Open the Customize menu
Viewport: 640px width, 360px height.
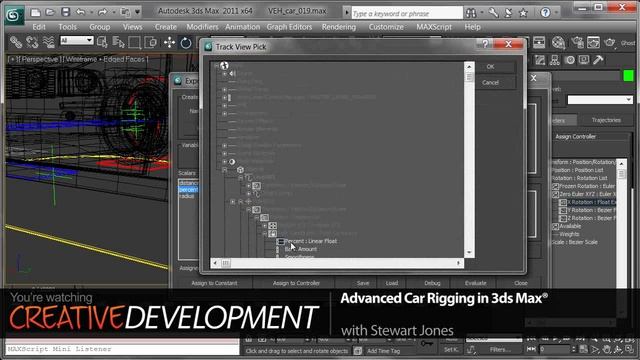tap(386, 27)
